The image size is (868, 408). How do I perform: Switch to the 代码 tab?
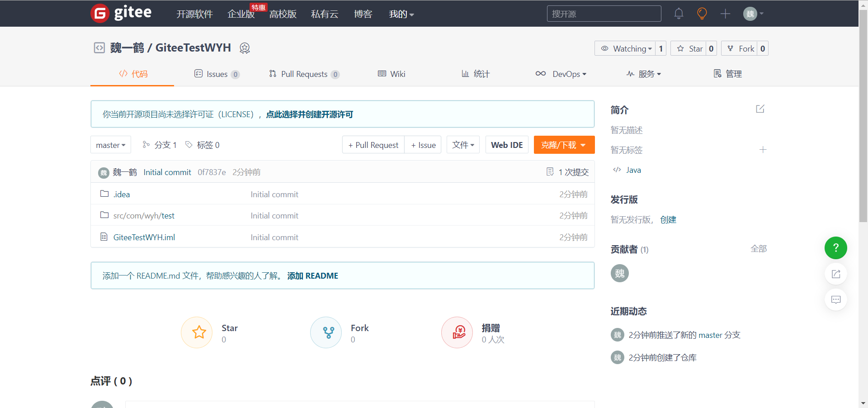[133, 74]
